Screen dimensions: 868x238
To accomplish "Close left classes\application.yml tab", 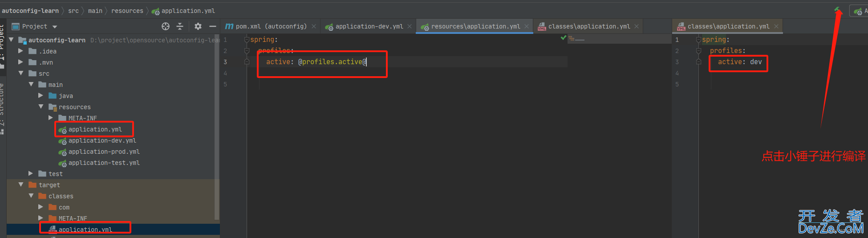I will [x=637, y=26].
